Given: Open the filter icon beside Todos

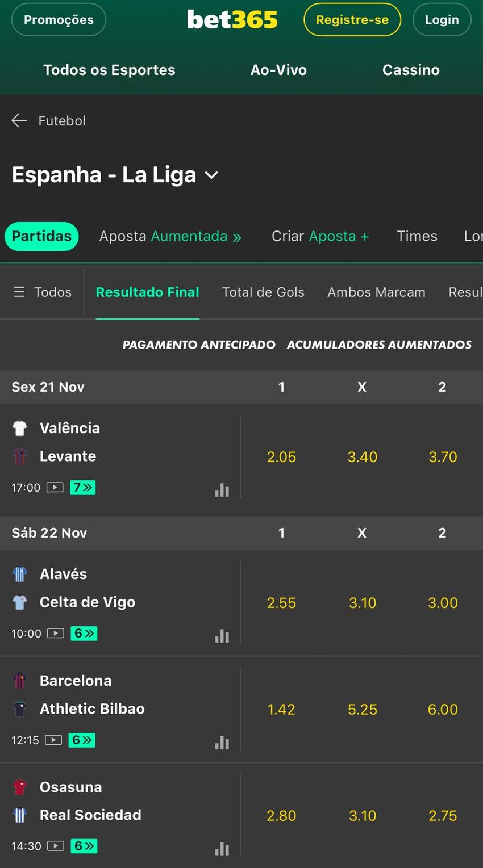Looking at the screenshot, I should tap(19, 291).
